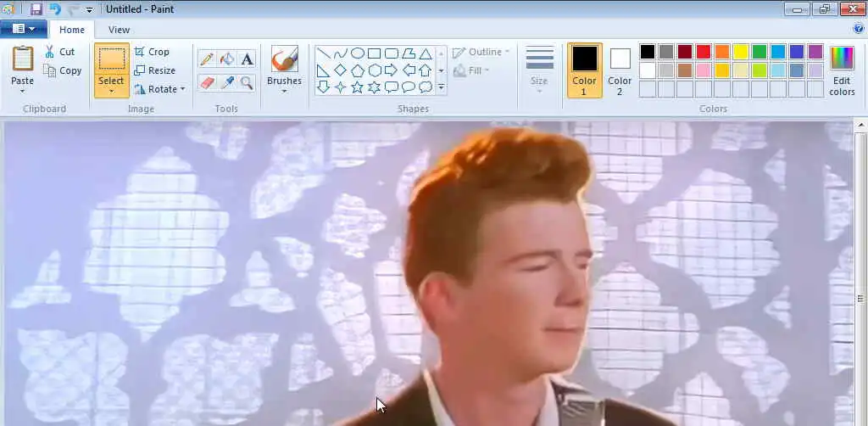
Task: Click the Cut scissors button
Action: click(60, 52)
